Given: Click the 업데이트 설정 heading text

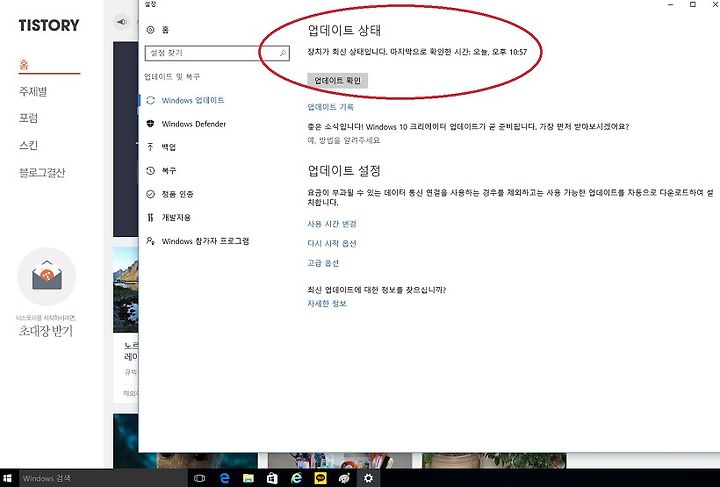Looking at the screenshot, I should pyautogui.click(x=344, y=171).
